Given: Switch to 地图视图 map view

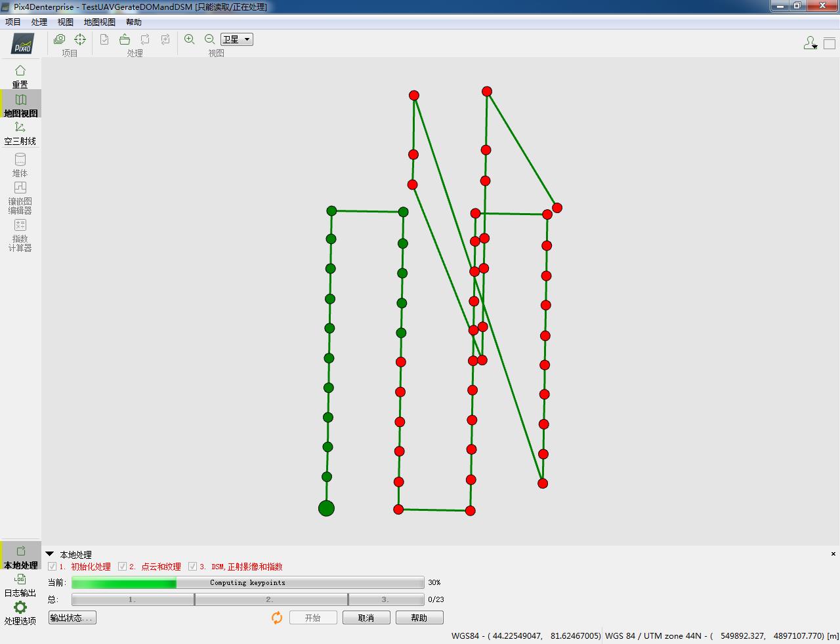Looking at the screenshot, I should [20, 105].
